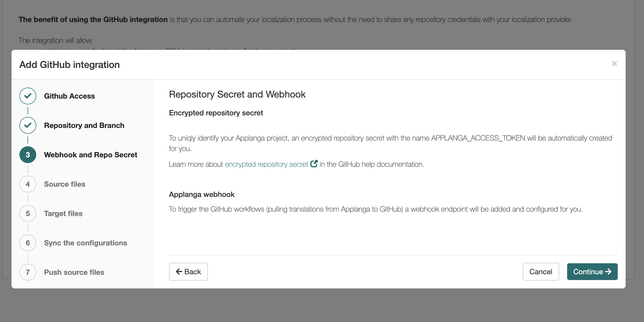Open the encrypted repository secret link
The height and width of the screenshot is (322, 644).
[267, 164]
